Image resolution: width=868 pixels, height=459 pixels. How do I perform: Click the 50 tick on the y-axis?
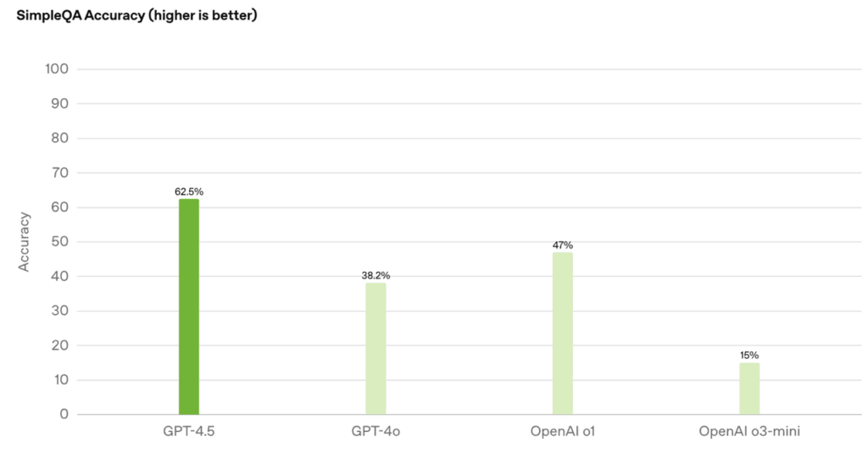pyautogui.click(x=60, y=241)
